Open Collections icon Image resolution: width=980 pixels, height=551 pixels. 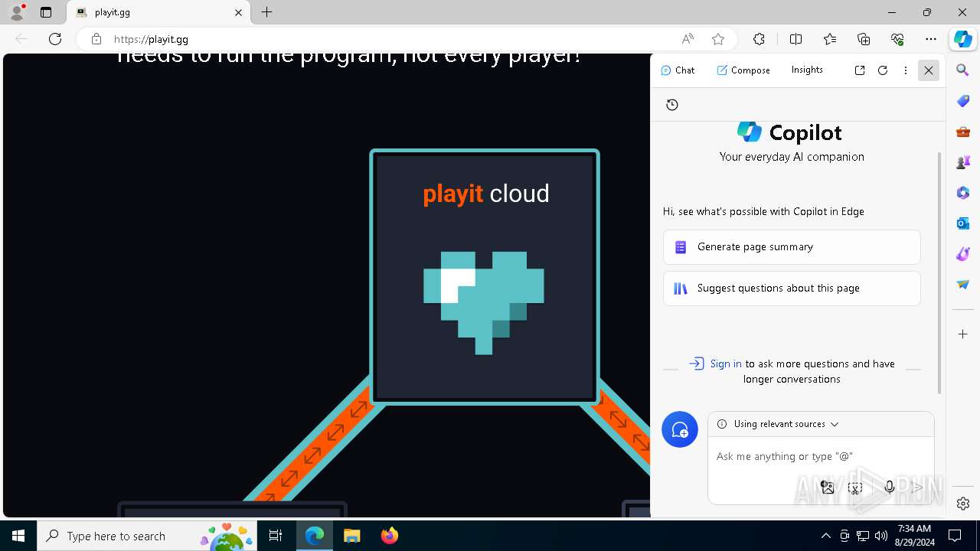pyautogui.click(x=864, y=39)
